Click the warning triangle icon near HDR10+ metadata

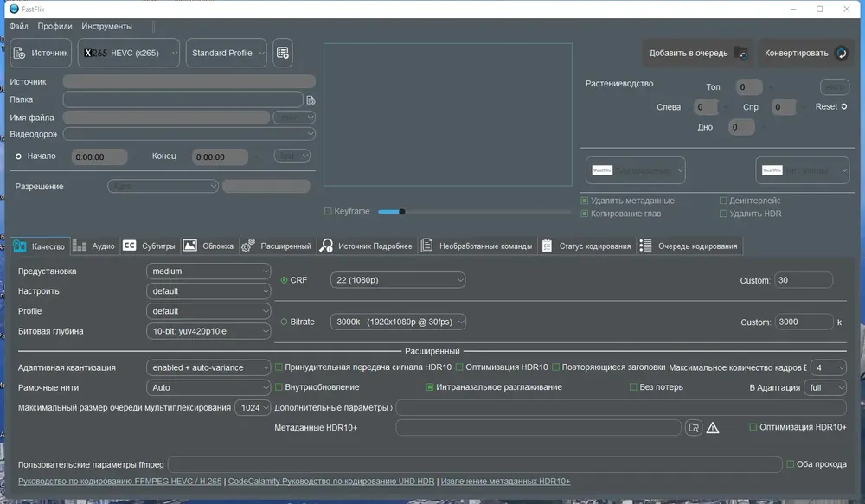713,428
